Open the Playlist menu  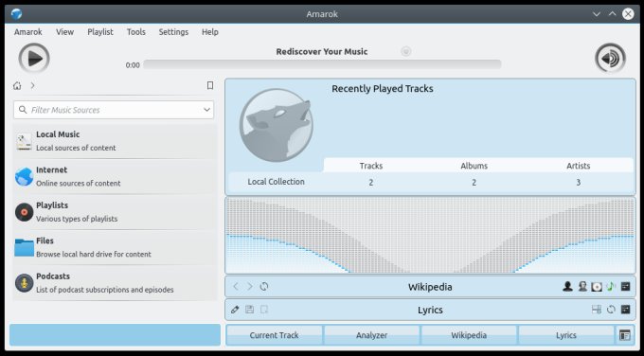point(100,32)
